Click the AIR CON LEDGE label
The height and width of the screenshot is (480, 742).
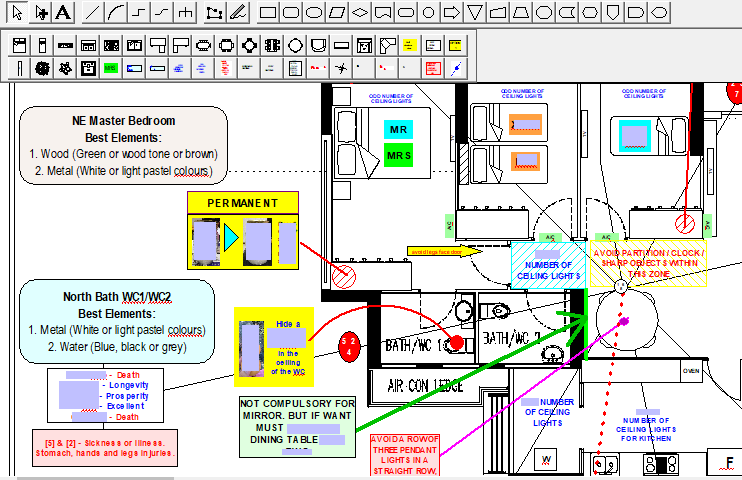click(424, 383)
